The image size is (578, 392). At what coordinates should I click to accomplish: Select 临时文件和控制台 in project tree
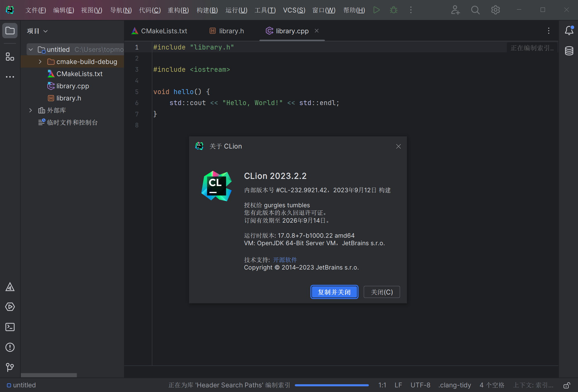point(72,122)
